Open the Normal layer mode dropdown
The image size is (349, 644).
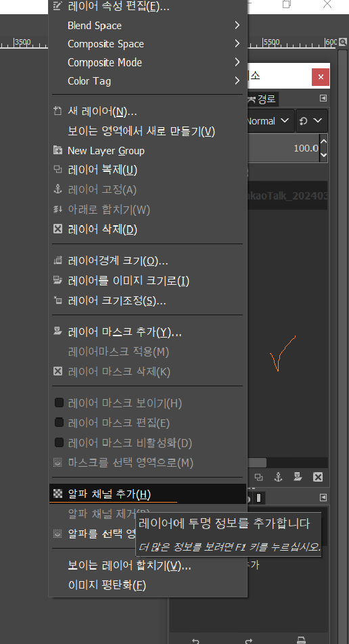[270, 120]
